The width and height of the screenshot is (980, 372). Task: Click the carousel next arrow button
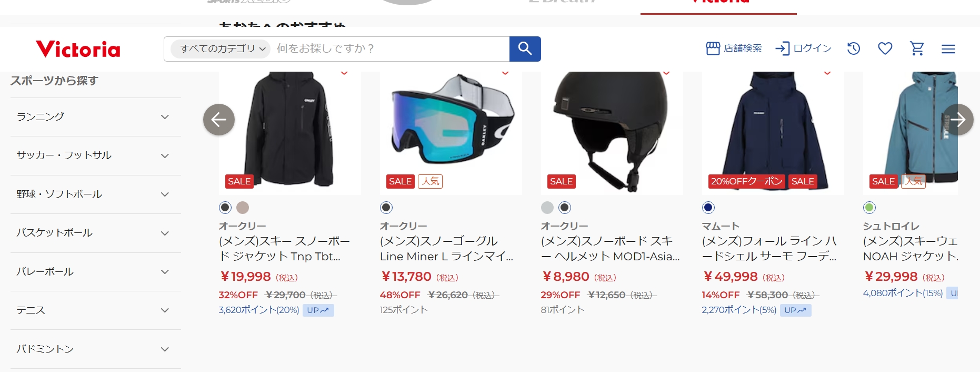point(957,120)
